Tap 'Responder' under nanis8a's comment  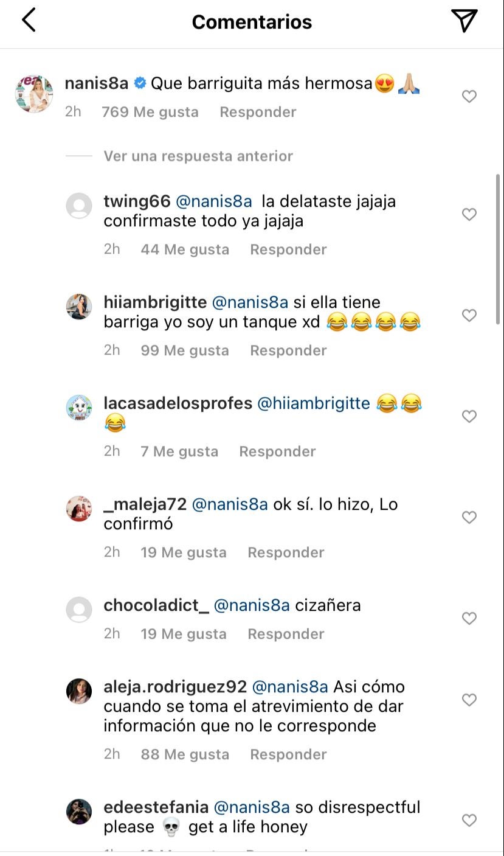click(258, 111)
